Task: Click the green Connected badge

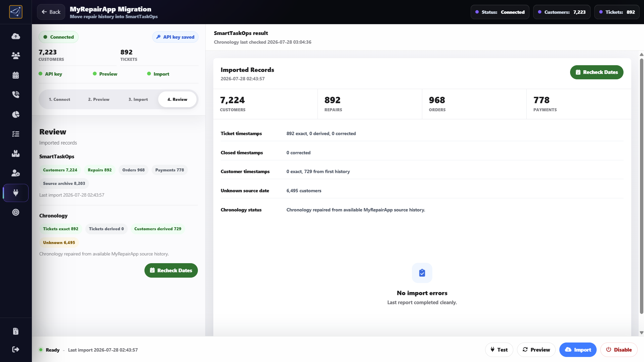Action: coord(58,37)
